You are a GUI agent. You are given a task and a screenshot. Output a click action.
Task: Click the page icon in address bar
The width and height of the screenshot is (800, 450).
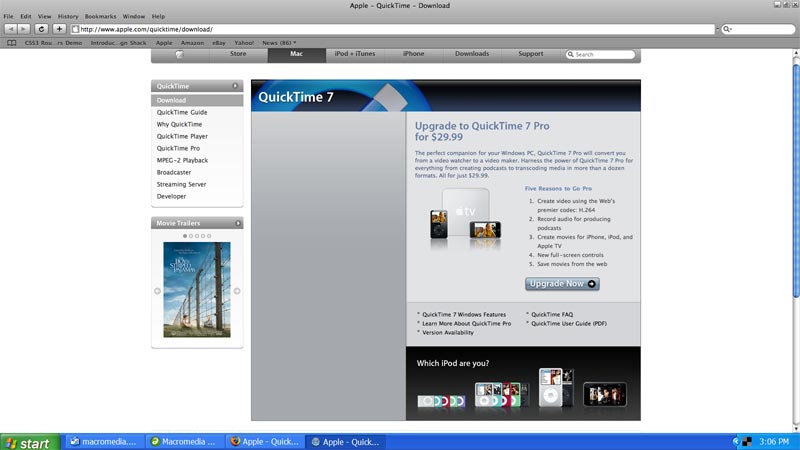pos(76,29)
